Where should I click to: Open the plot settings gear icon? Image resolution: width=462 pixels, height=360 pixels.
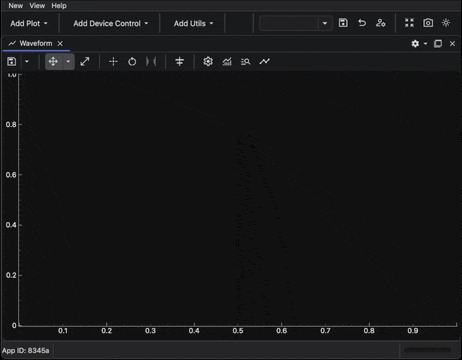coord(208,62)
